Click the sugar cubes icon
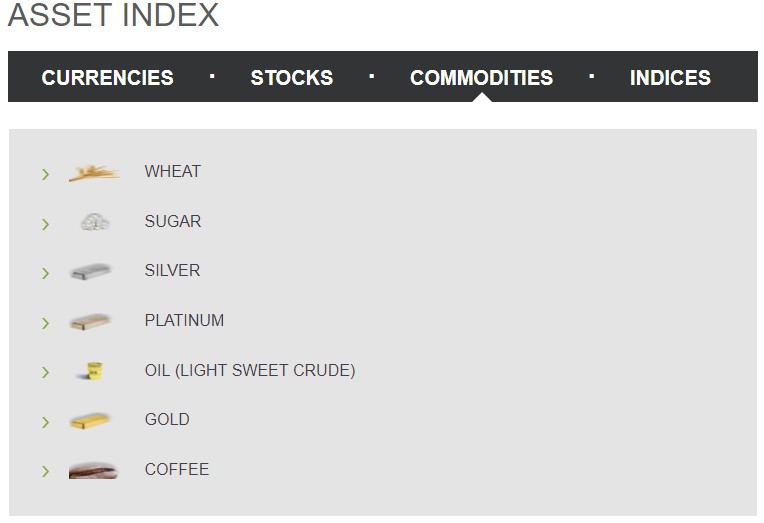The height and width of the screenshot is (523, 764). click(95, 222)
